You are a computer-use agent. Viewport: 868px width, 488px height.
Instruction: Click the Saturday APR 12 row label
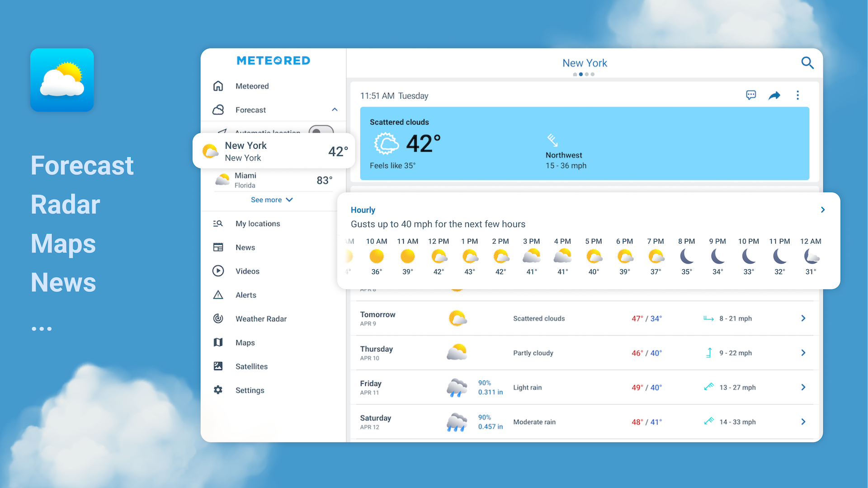[x=375, y=422]
